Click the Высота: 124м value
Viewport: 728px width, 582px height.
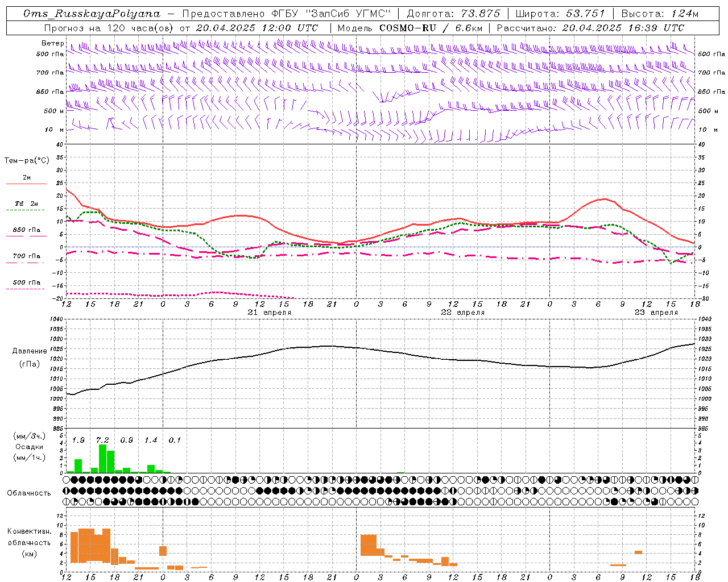coord(660,14)
